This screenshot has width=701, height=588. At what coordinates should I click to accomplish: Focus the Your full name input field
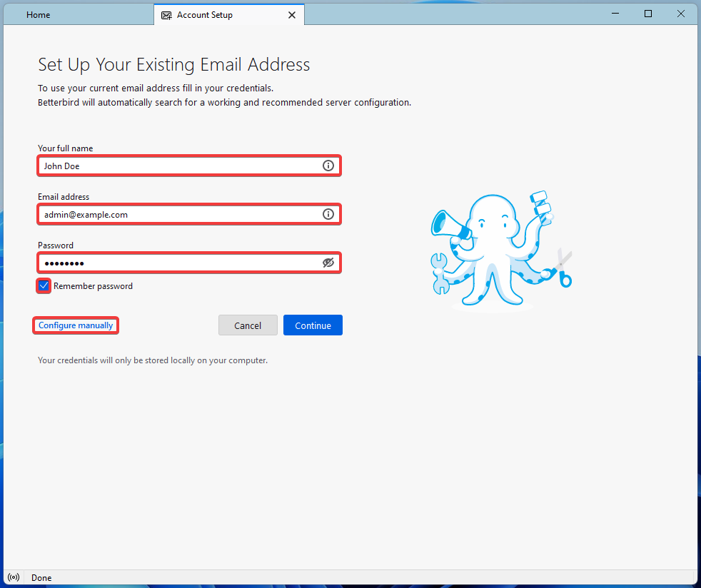click(x=178, y=166)
